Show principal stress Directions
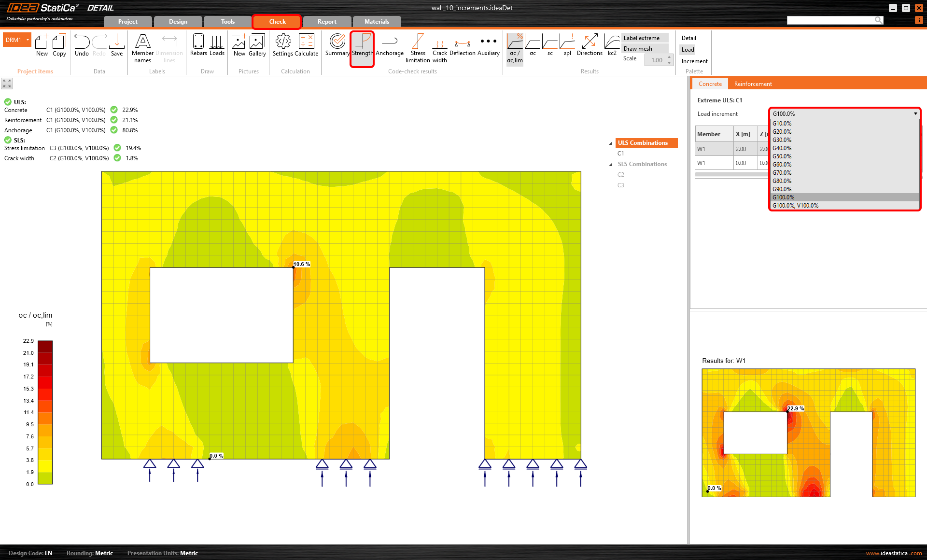 [590, 46]
